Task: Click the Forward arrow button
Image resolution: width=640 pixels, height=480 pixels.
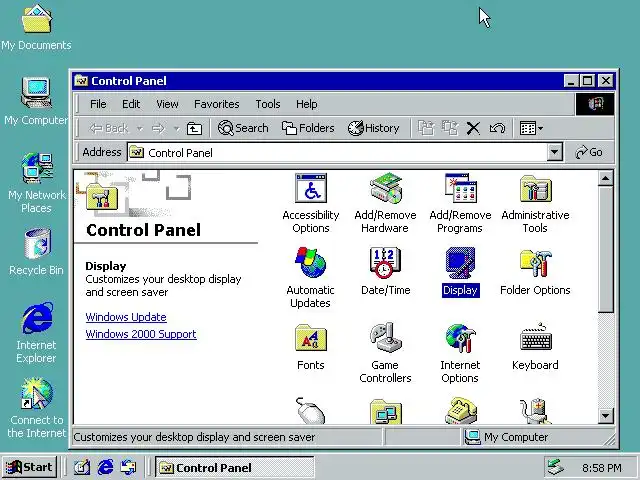Action: click(x=158, y=129)
